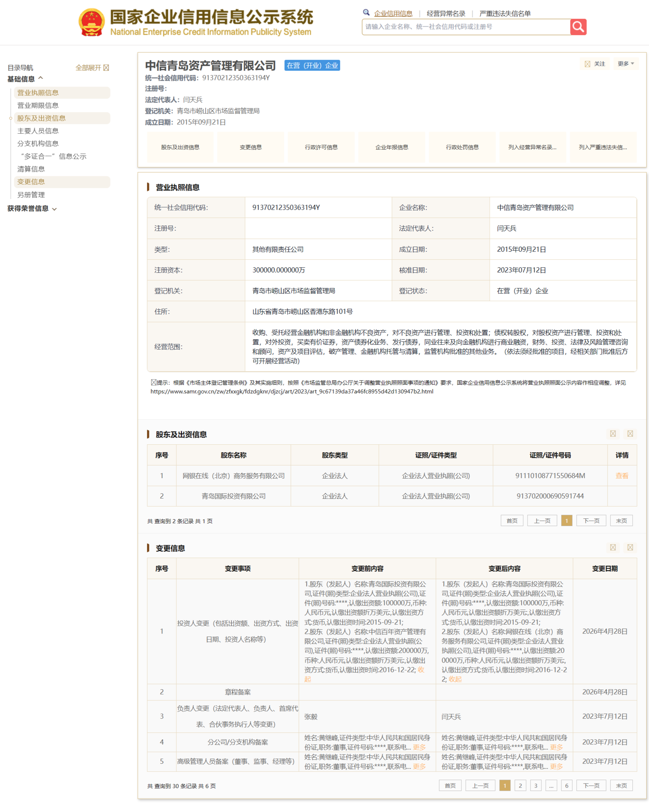The height and width of the screenshot is (812, 649).
Task: Click the 列入经营异常名录 quick-link card
Action: pyautogui.click(x=533, y=147)
